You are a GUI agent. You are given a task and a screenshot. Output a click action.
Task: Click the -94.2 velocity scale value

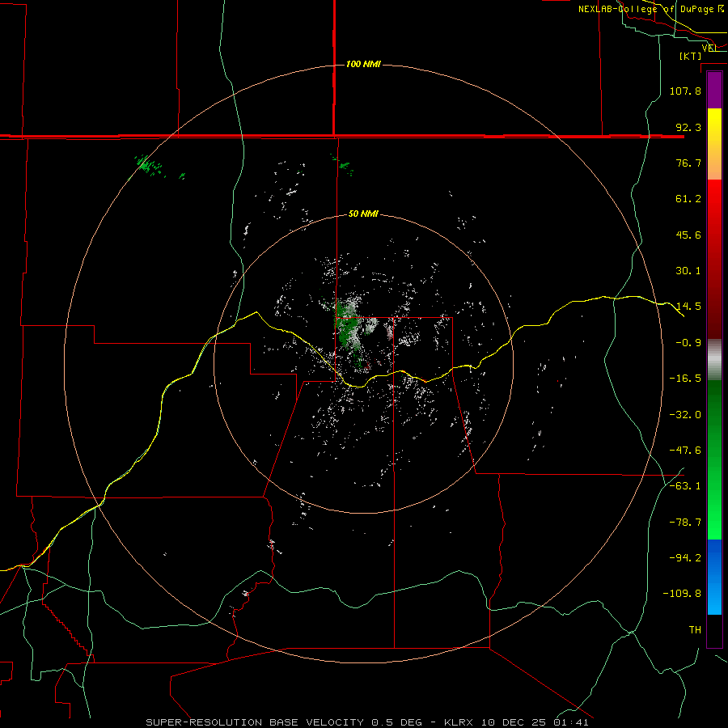coord(685,557)
